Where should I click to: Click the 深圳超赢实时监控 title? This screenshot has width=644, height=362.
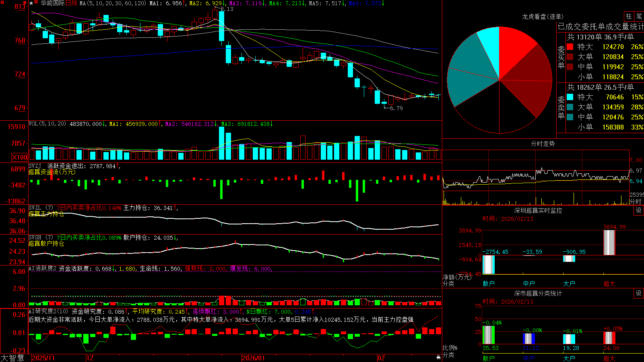[538, 210]
